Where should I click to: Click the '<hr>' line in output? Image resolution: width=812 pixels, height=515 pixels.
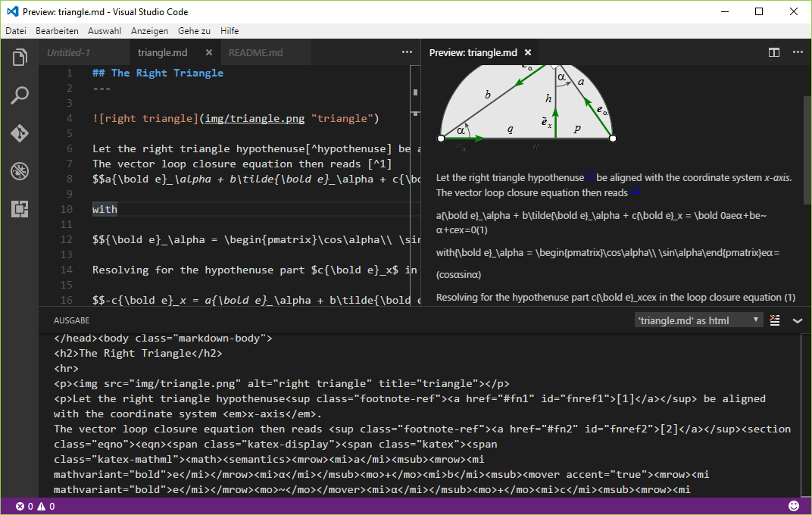click(x=67, y=369)
